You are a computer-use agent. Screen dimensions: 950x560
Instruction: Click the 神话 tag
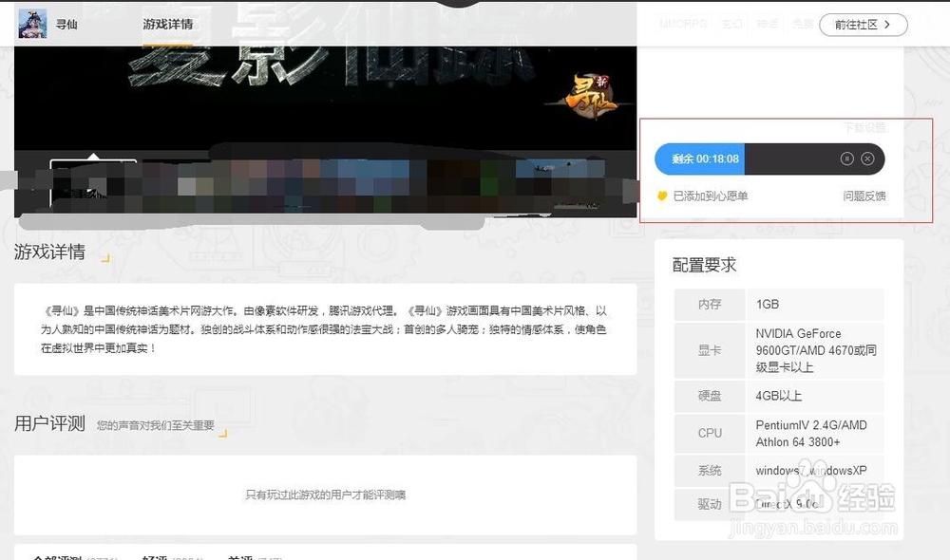coord(767,24)
